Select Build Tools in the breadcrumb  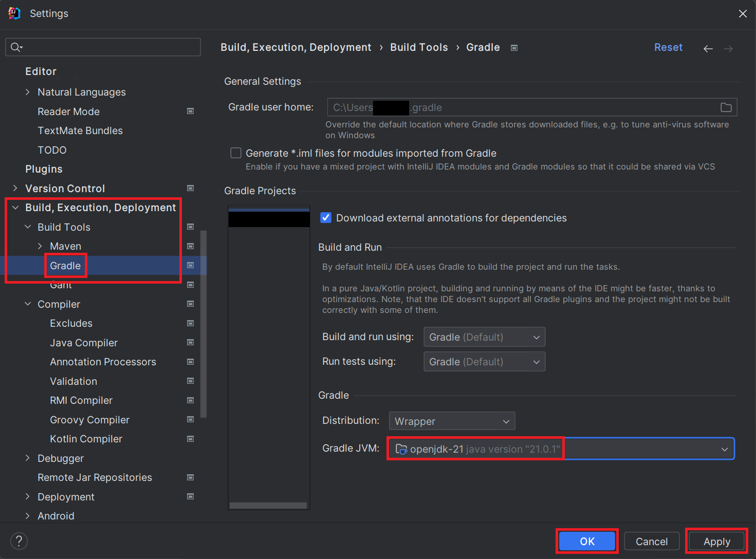click(419, 47)
